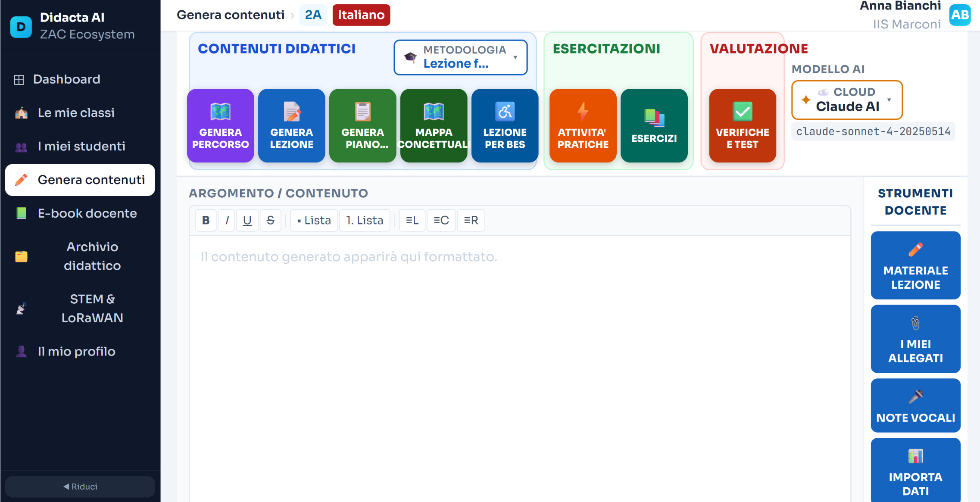Open the Cloud Claude AI model dropdown
Viewport: 980px width, 502px height.
(847, 100)
